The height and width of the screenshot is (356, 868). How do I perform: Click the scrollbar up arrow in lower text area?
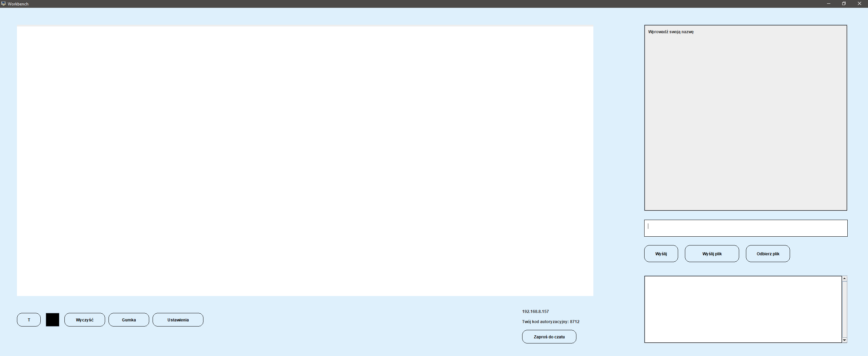tap(845, 278)
